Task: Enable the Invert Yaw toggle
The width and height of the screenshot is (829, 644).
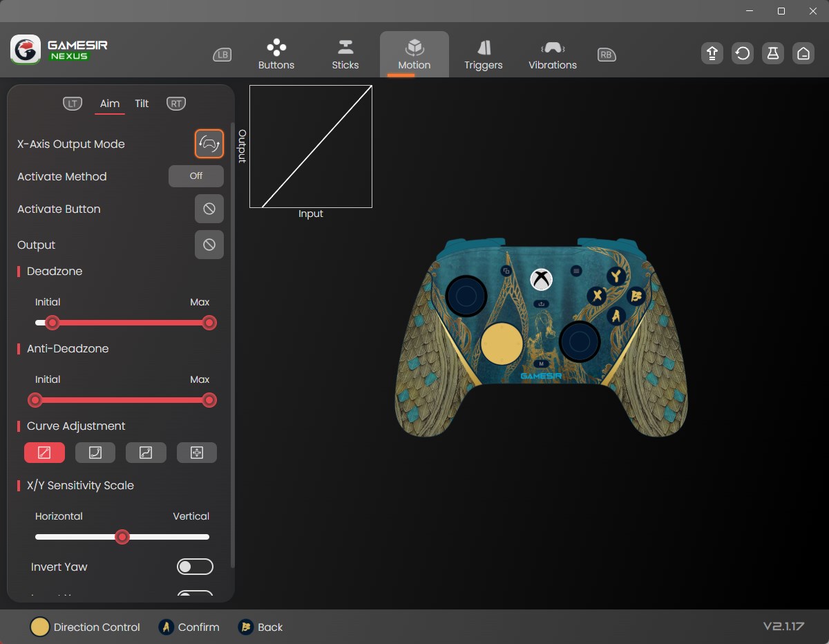Action: click(x=195, y=566)
